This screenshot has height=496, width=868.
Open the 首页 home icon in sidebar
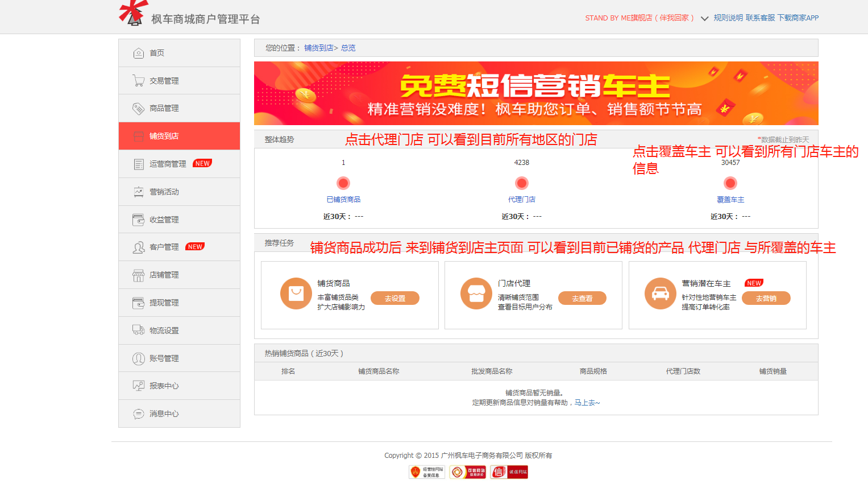point(138,52)
